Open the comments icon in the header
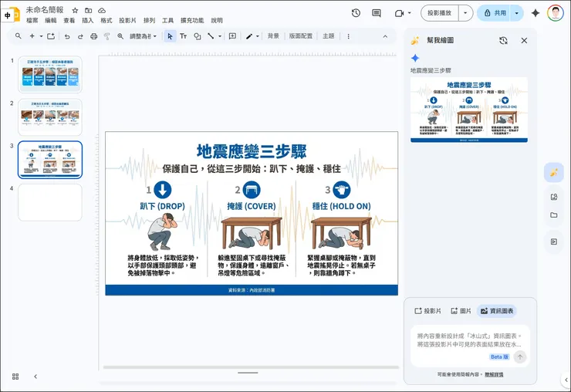 click(377, 13)
